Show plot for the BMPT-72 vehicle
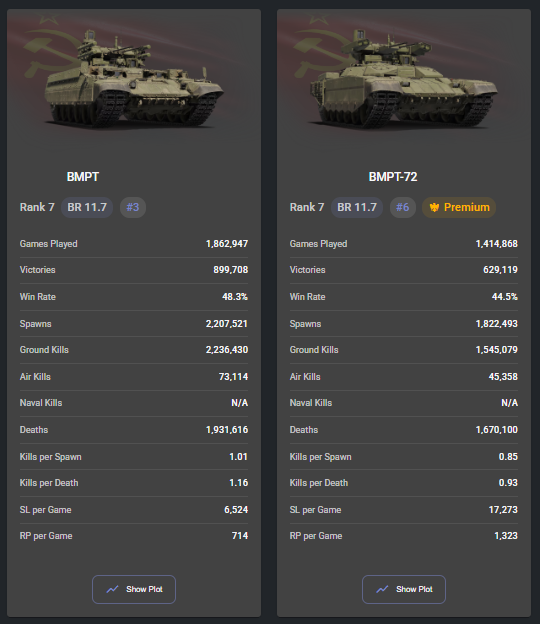Viewport: 540px width, 624px height. (x=404, y=589)
